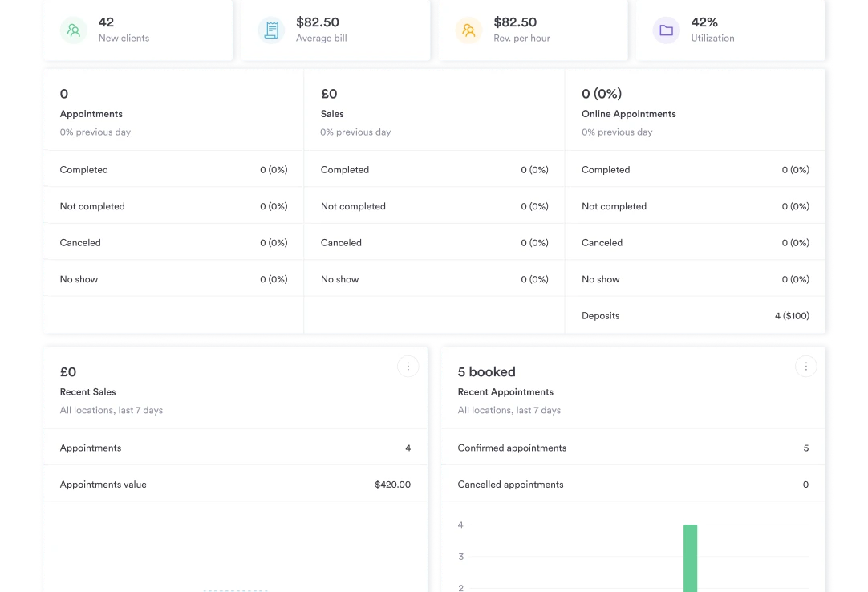
Task: Click the Online Appointments card title
Action: coord(629,114)
